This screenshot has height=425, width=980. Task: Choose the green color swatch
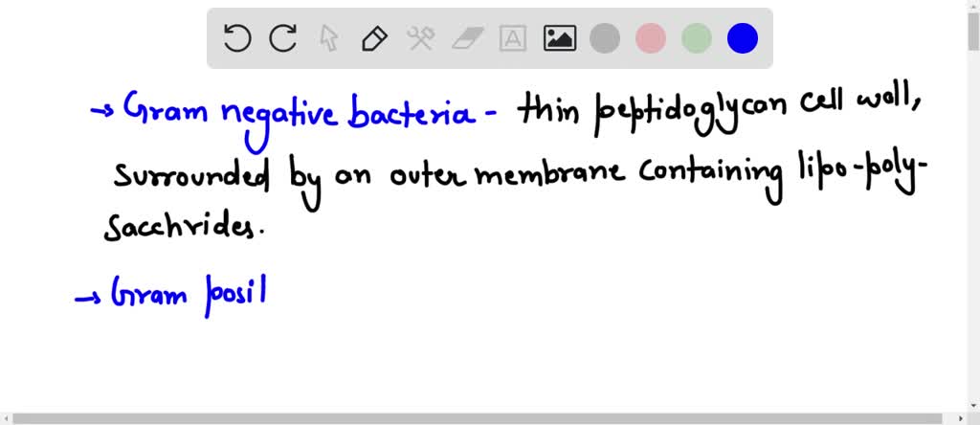[x=697, y=38]
